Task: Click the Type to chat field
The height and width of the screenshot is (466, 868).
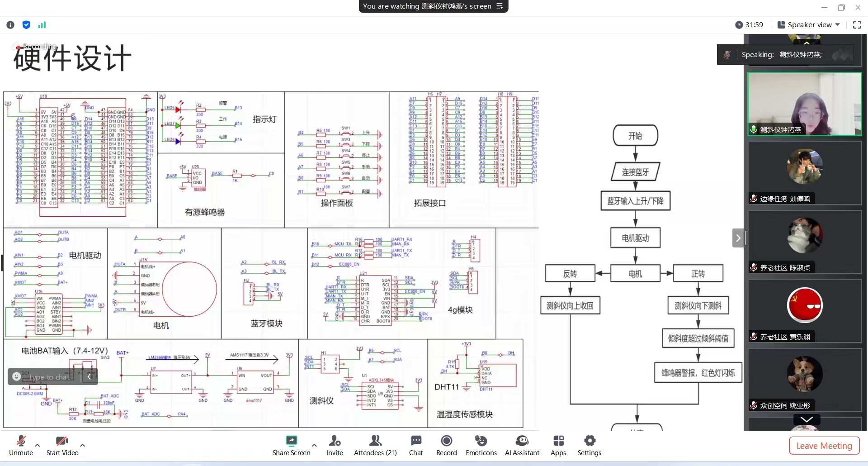Action: [x=49, y=377]
